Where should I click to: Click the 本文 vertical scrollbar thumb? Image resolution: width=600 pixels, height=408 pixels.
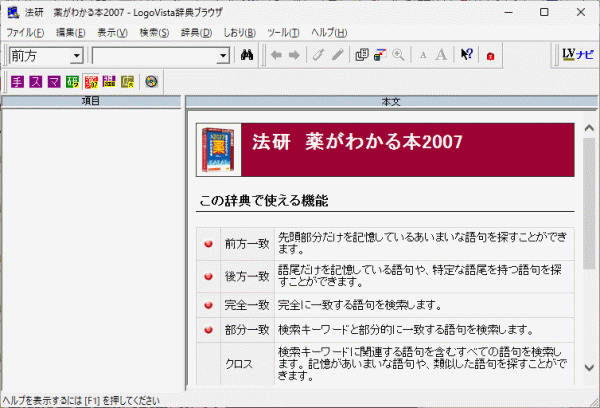(589, 203)
